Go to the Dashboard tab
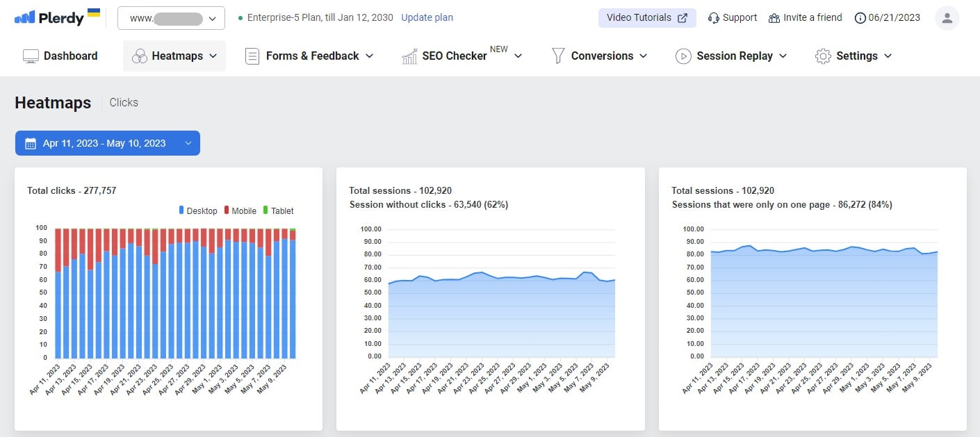 point(60,56)
